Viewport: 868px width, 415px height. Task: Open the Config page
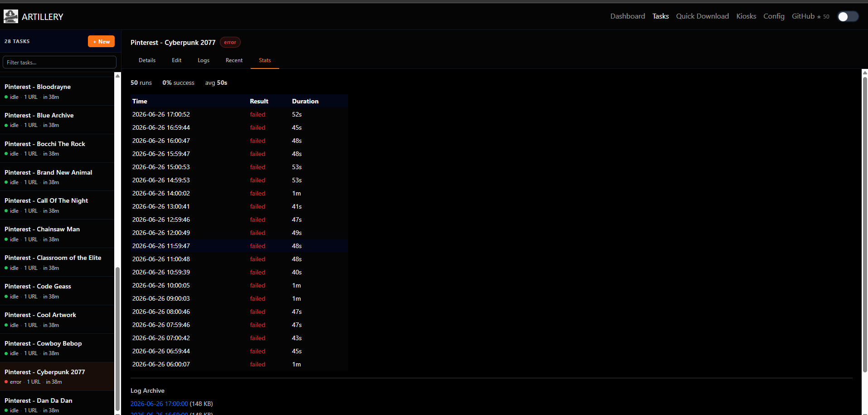click(x=774, y=16)
